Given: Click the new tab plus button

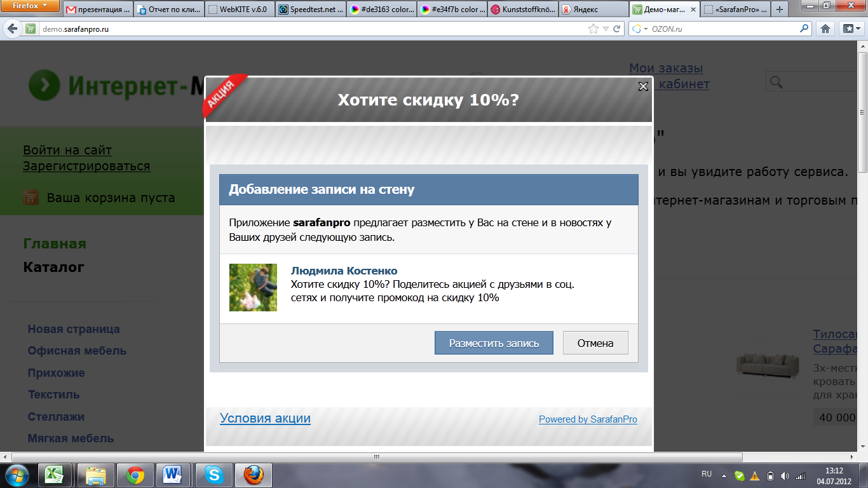Looking at the screenshot, I should pyautogui.click(x=780, y=10).
